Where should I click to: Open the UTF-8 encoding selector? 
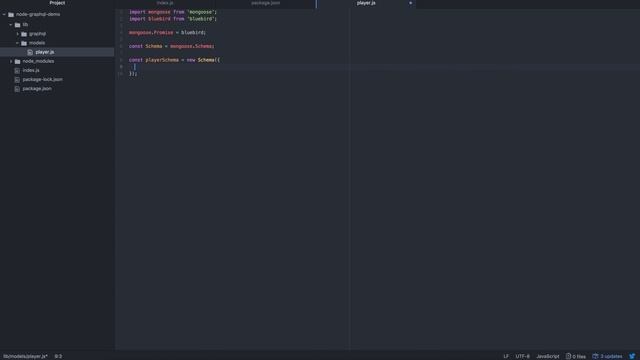click(522, 356)
